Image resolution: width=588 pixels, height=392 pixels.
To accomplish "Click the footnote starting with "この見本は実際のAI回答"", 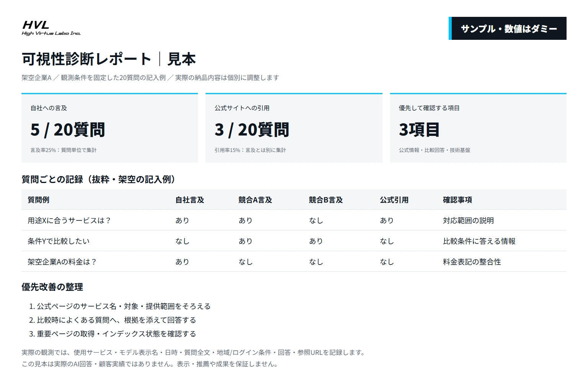I will 150,364.
